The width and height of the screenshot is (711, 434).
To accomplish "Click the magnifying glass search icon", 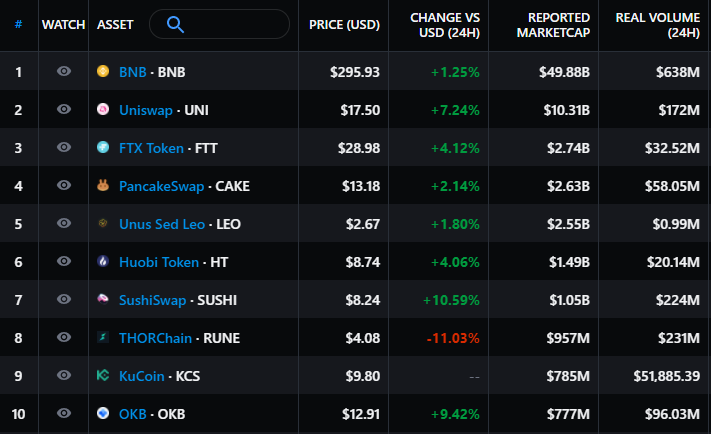I will [175, 24].
